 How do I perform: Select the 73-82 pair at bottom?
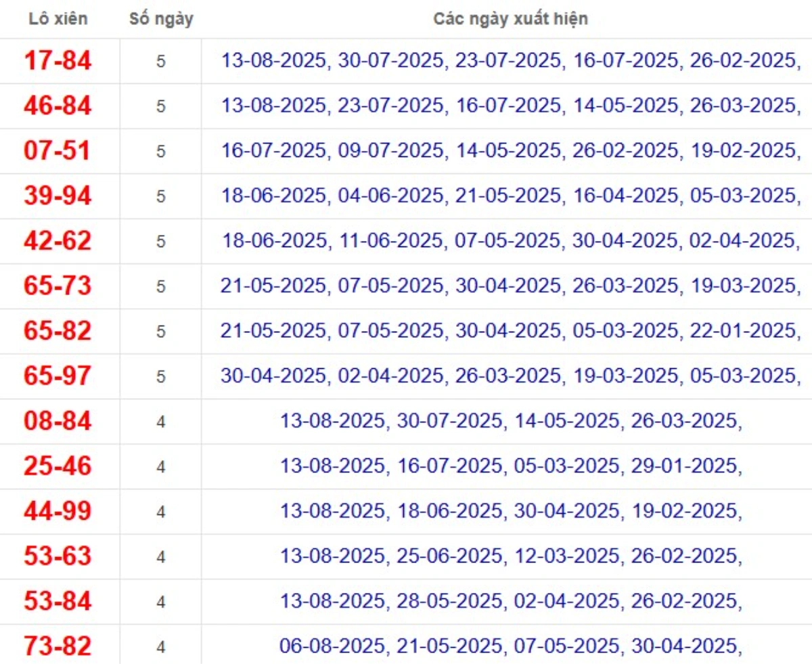[x=58, y=646]
